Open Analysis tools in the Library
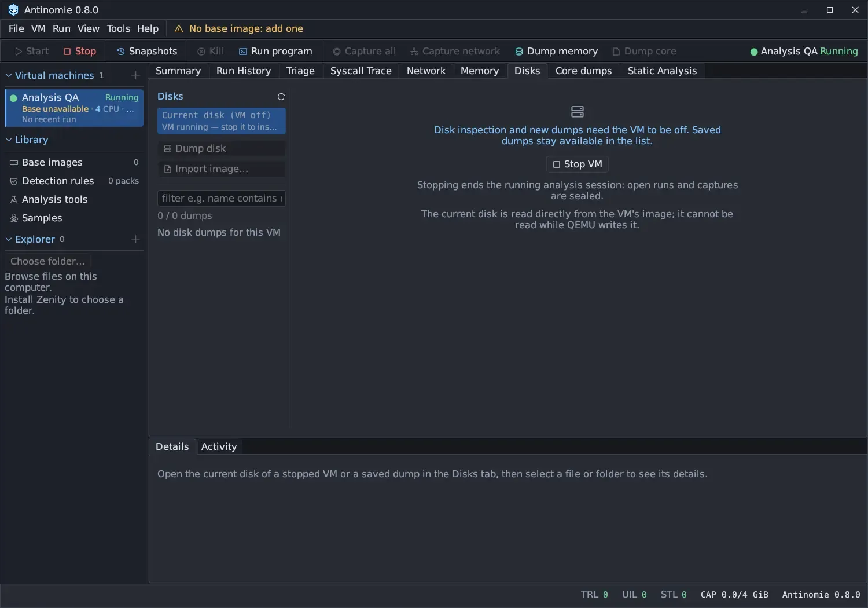 pos(74,200)
